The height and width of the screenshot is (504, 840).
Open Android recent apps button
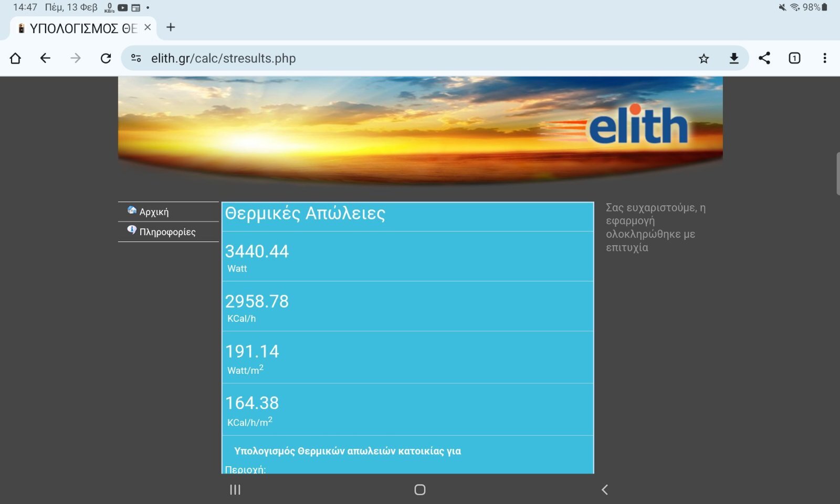pos(235,490)
